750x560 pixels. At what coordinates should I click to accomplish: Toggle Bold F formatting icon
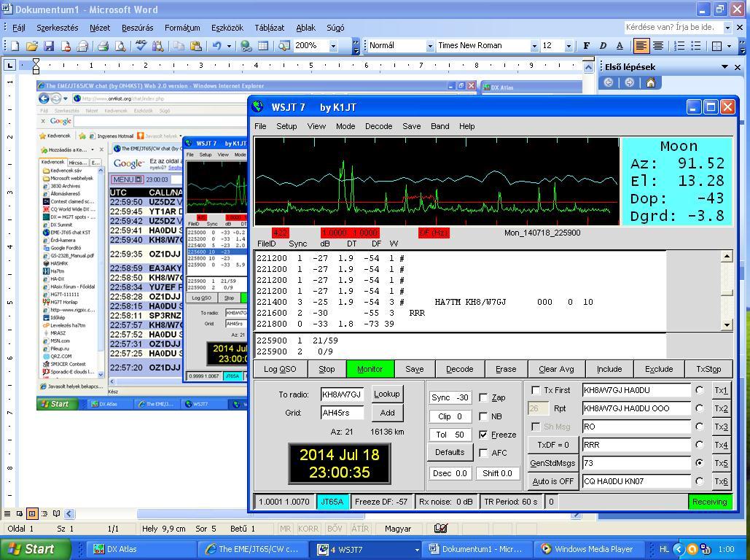click(x=587, y=46)
